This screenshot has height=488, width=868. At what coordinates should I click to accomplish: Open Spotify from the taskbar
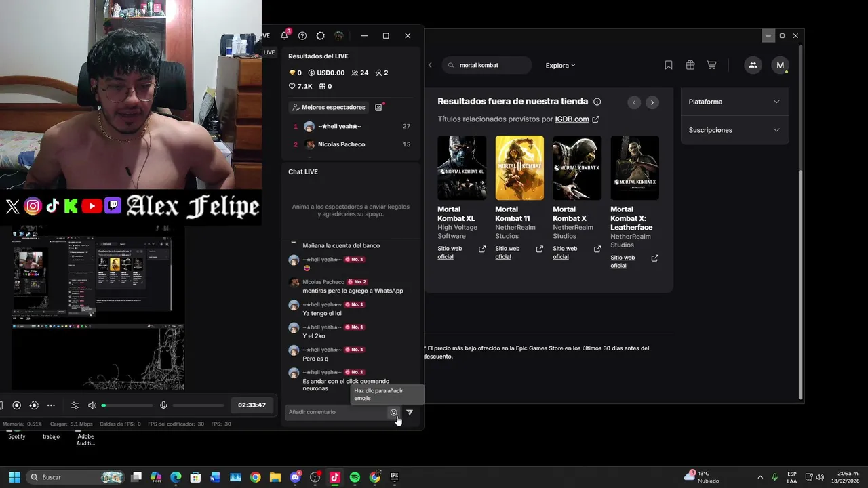click(355, 477)
